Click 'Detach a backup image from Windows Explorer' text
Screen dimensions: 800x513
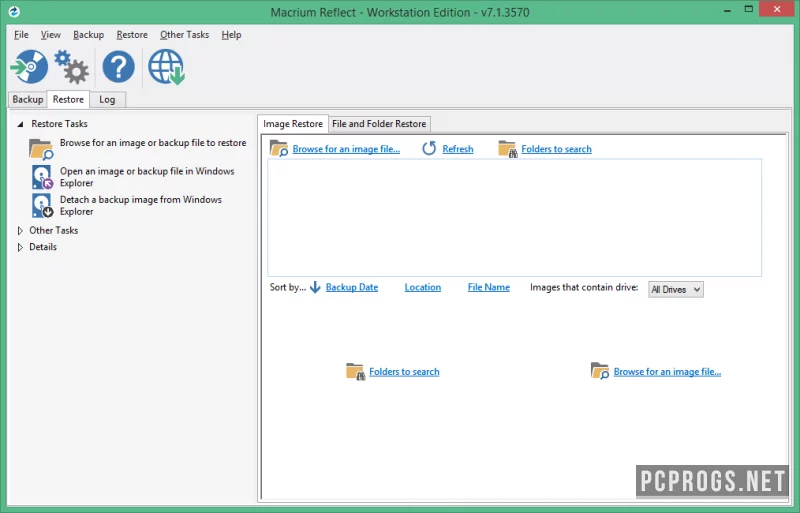click(x=141, y=206)
